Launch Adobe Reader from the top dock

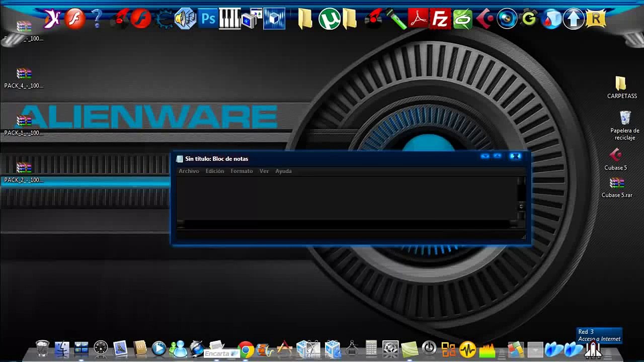point(418,20)
